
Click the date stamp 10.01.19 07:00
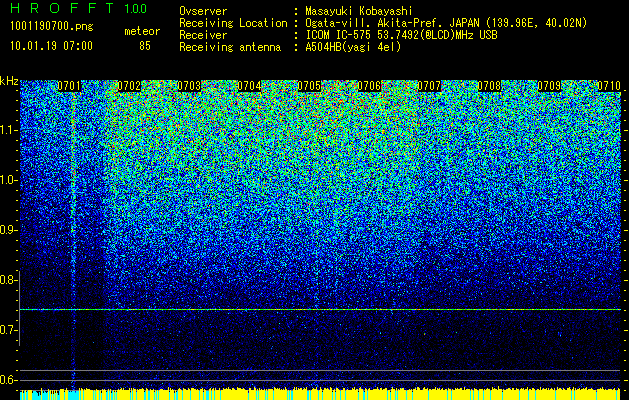click(51, 46)
